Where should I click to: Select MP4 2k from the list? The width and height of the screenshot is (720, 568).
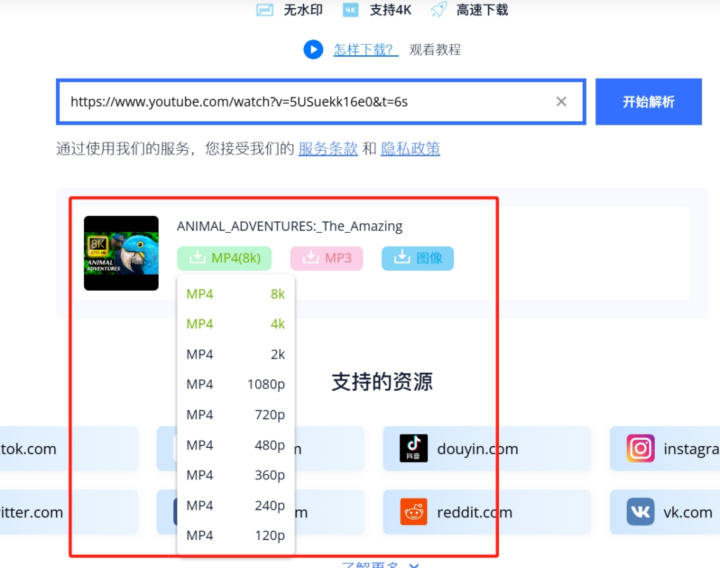(236, 354)
